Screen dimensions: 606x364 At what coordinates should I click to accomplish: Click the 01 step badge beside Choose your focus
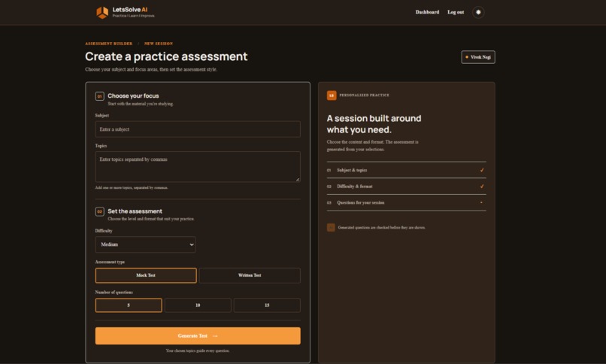100,96
